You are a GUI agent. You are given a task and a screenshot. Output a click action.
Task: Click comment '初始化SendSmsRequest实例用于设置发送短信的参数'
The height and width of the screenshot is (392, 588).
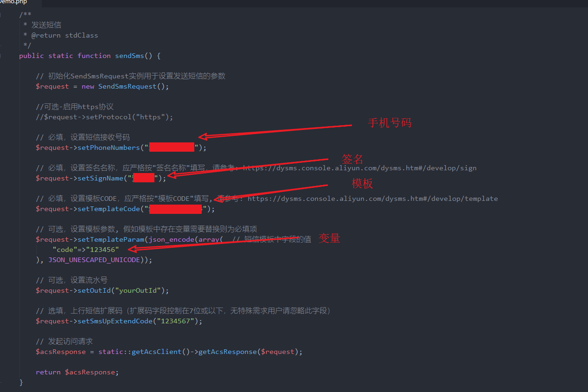131,76
